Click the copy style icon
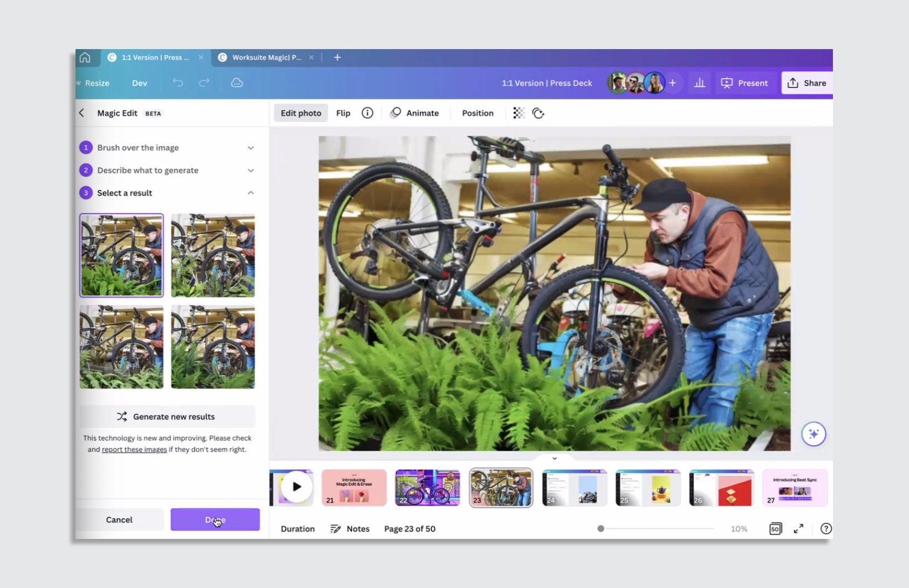Viewport: 909px width, 588px height. 538,113
